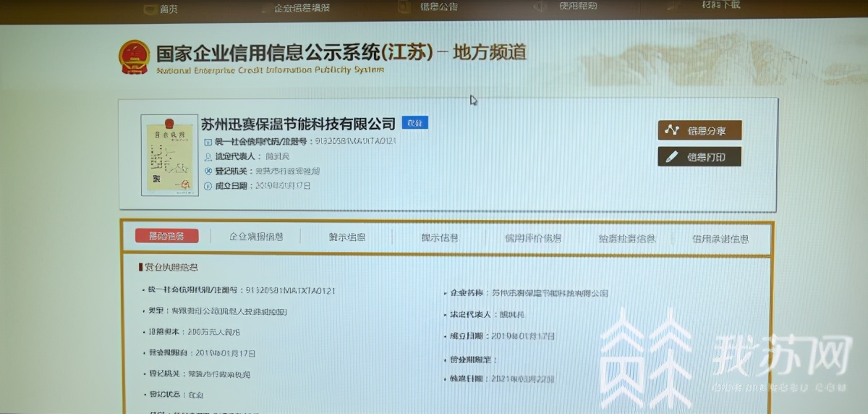Screen dimensions: 868x414
Task: Click the header 统一社会信用代码 number text
Action: (x=355, y=141)
